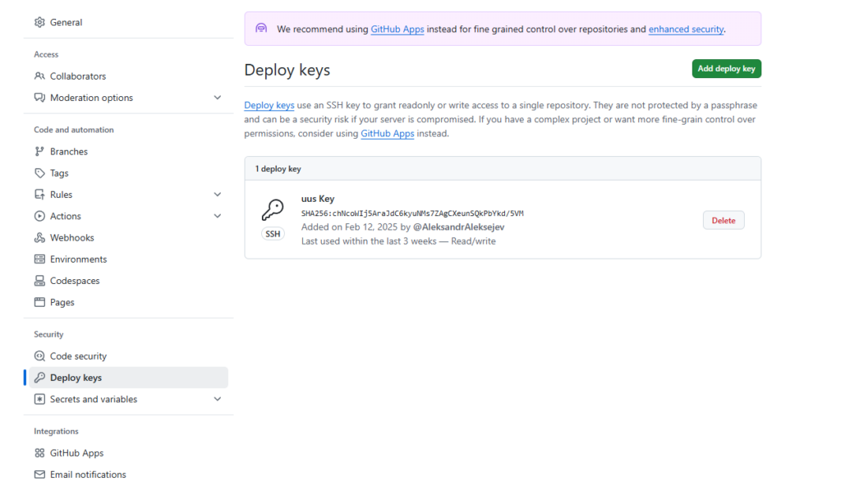
Task: Click the Code security shield-search icon
Action: pos(39,356)
